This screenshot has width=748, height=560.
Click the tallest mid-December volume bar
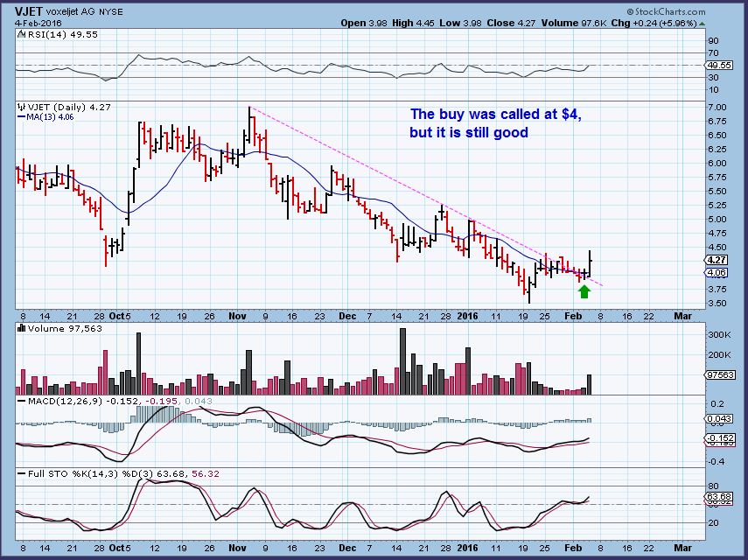point(402,361)
